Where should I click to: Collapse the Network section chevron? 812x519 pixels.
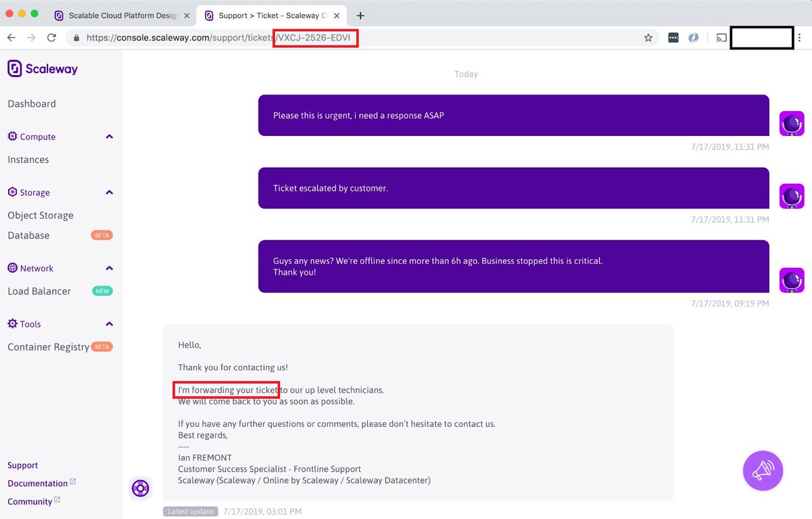(110, 269)
